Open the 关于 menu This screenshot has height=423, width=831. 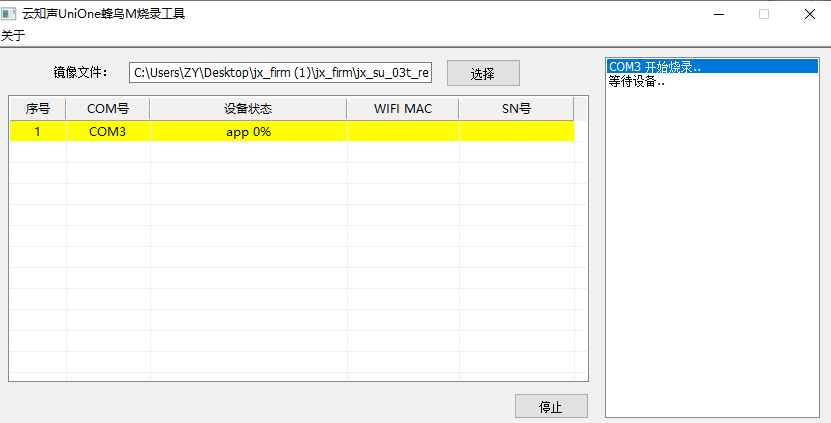13,36
